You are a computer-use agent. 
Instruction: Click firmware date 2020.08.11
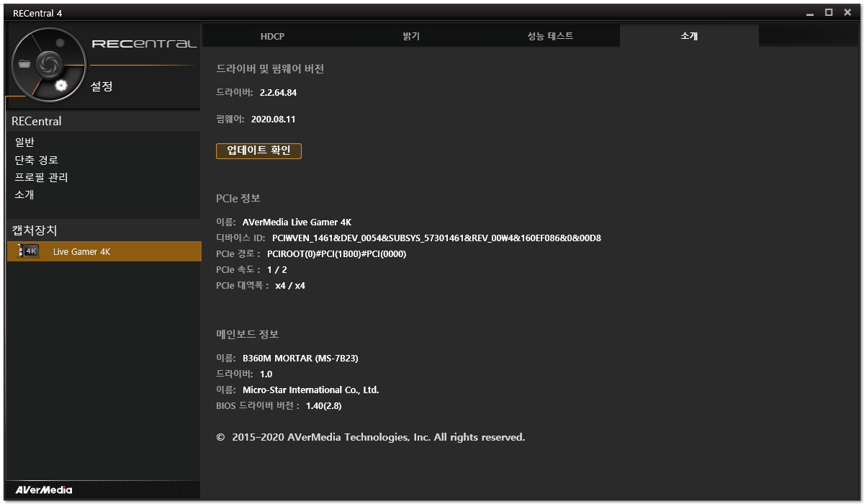(x=273, y=120)
